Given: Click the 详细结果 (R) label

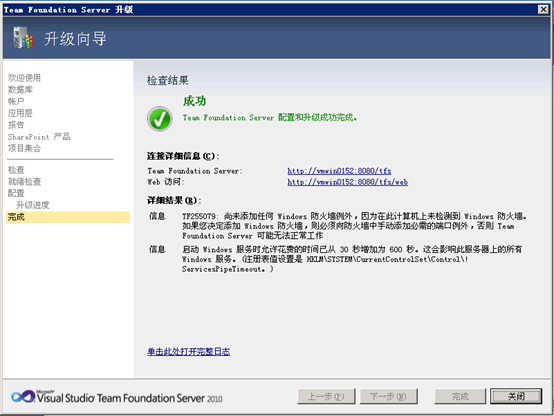Looking at the screenshot, I should (x=174, y=200).
